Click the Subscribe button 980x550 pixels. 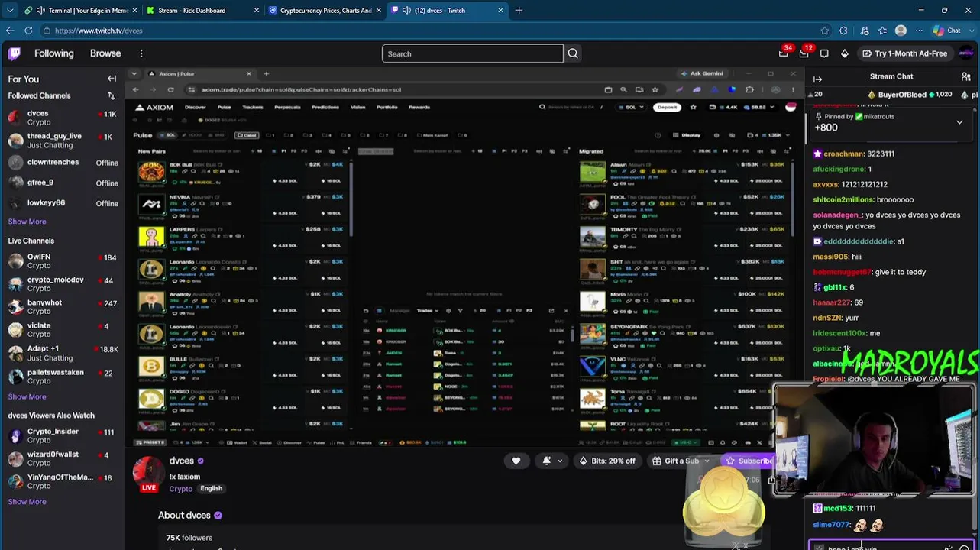coord(749,461)
